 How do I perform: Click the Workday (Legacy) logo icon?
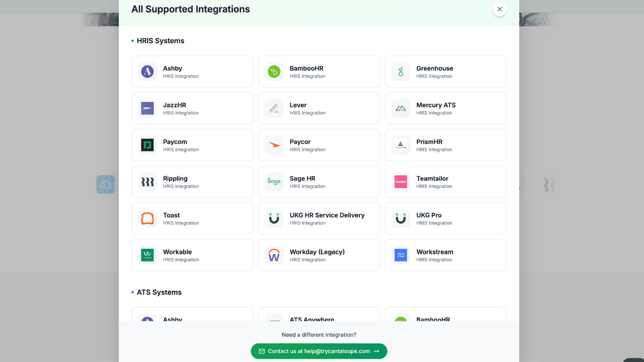click(x=274, y=255)
